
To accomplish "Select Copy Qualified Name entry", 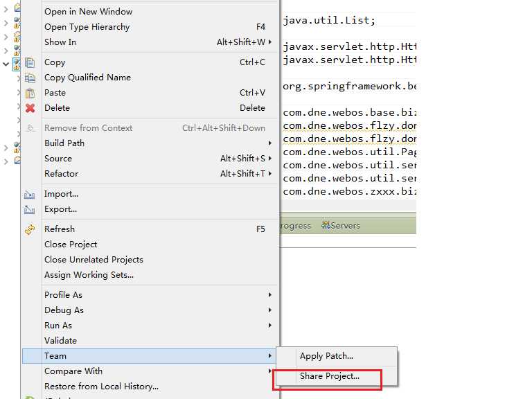I will (87, 78).
